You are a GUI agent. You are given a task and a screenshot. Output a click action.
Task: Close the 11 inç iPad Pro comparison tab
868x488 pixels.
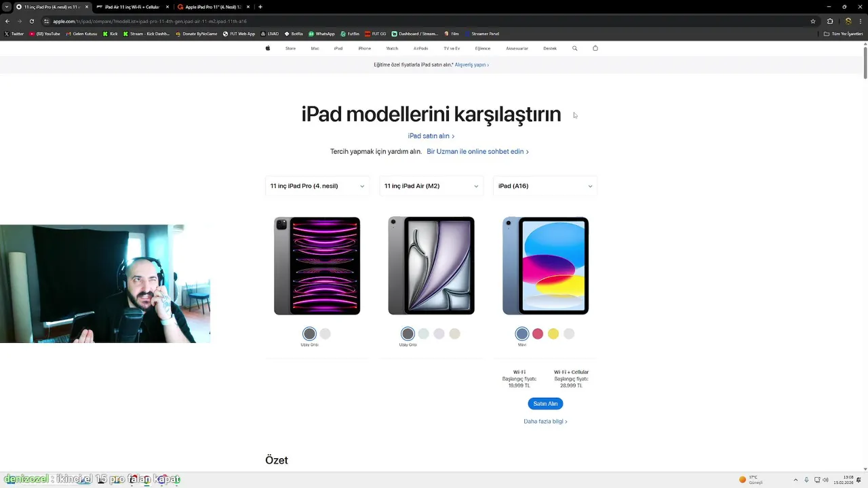pyautogui.click(x=86, y=7)
